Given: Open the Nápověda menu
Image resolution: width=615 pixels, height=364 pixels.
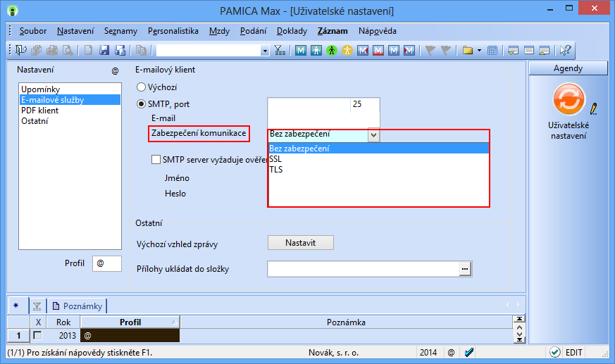Looking at the screenshot, I should [x=378, y=31].
